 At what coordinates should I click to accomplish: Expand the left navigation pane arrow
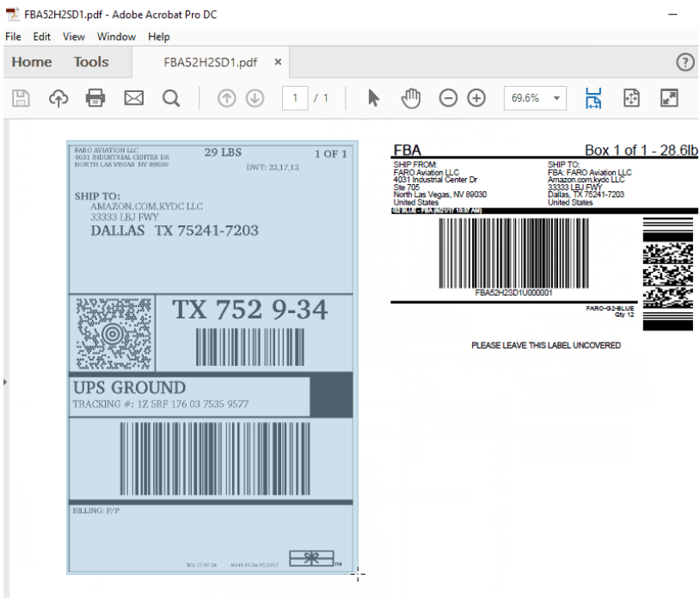[5, 382]
